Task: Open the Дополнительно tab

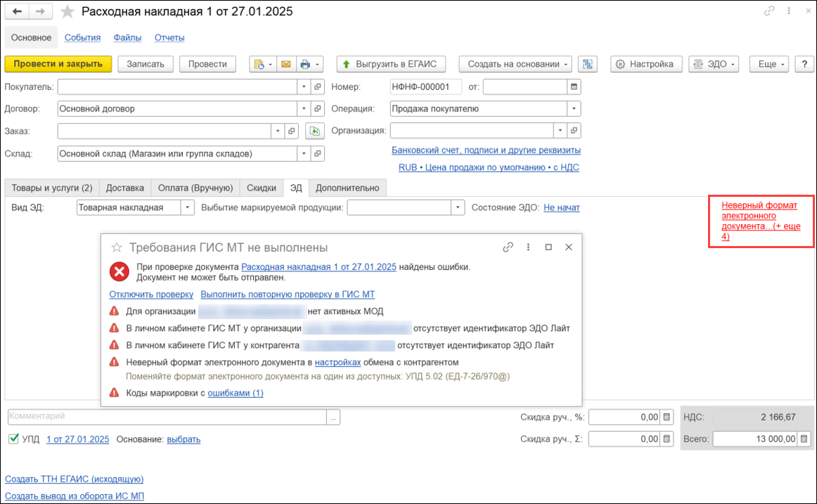Action: pyautogui.click(x=347, y=188)
